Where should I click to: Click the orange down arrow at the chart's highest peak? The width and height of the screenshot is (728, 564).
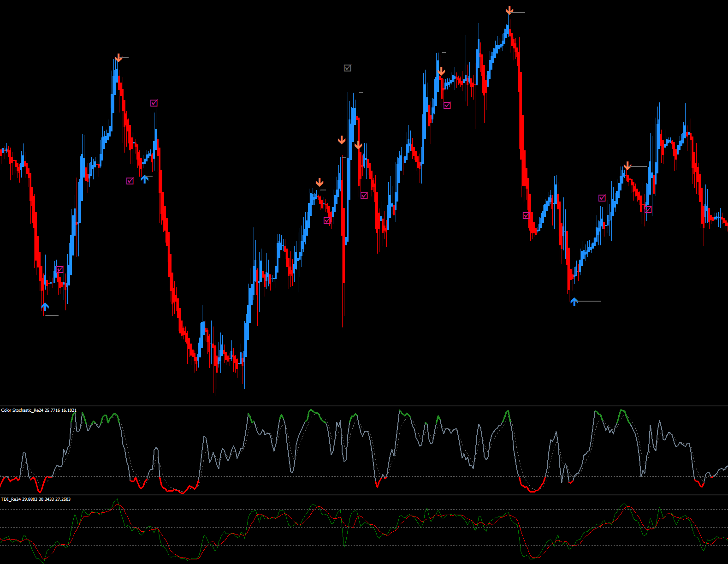click(x=509, y=11)
